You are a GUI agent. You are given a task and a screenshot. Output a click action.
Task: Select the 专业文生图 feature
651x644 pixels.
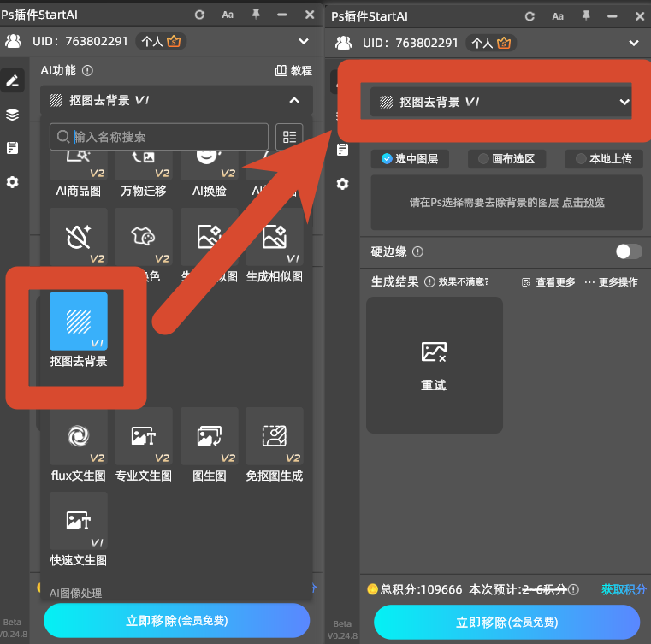coord(143,445)
